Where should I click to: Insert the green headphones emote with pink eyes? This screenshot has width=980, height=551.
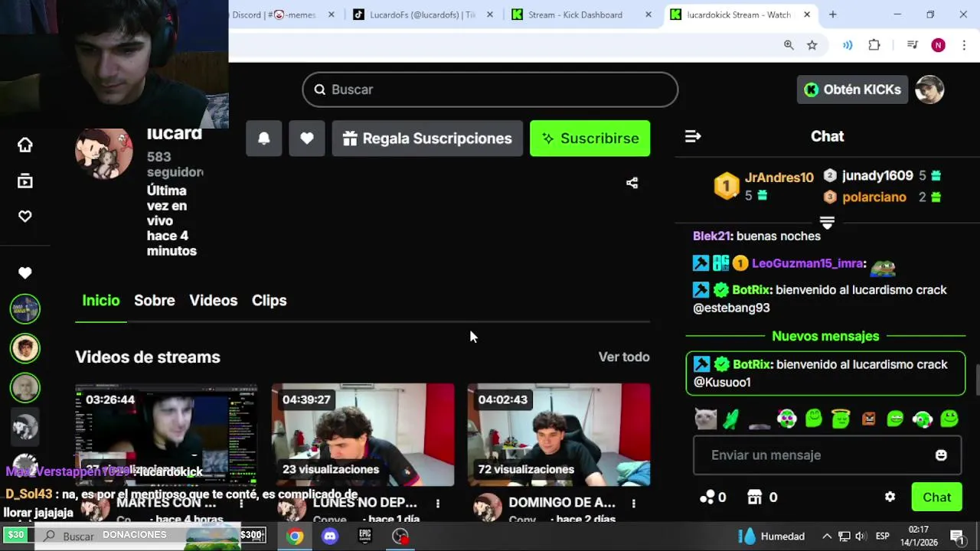pos(786,419)
